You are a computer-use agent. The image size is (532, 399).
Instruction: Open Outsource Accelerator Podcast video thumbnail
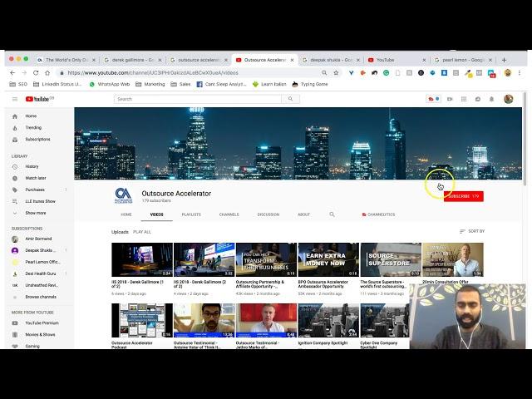pos(142,320)
